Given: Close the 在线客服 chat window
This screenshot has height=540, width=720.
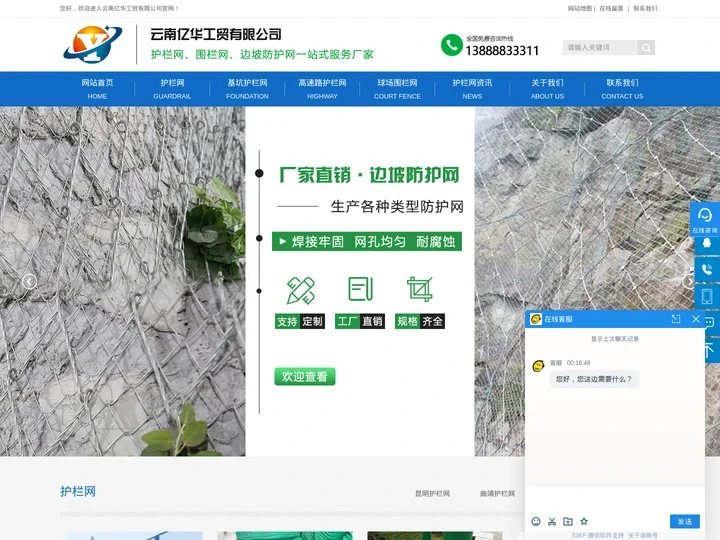Looking at the screenshot, I should [696, 319].
